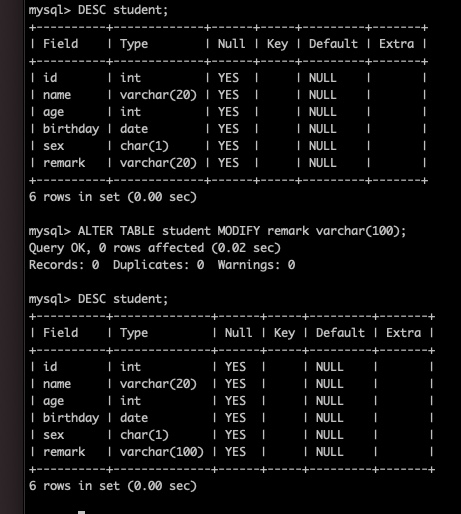Click the terminal cursor at bottom prompt
The height and width of the screenshot is (514, 461).
81,512
